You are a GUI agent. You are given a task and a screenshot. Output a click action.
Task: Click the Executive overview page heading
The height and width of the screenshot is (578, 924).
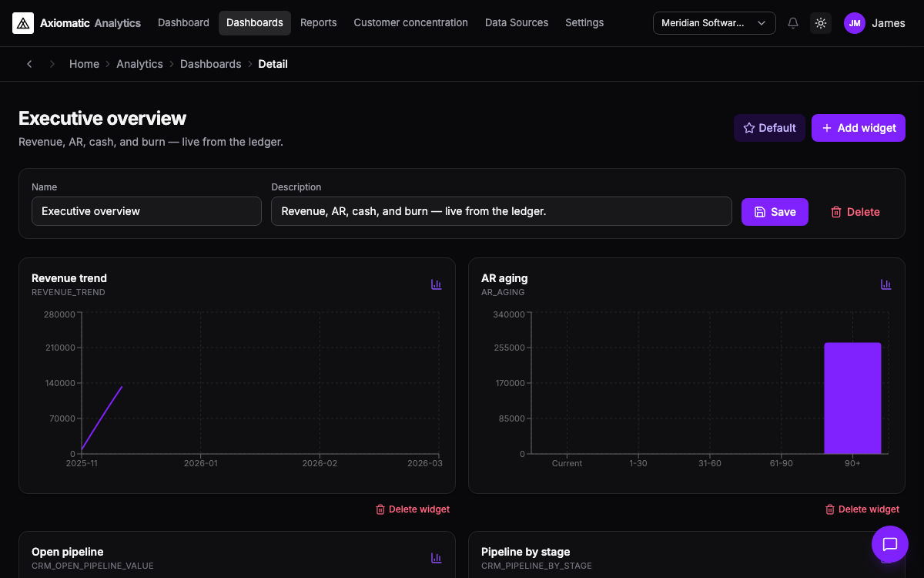(102, 118)
